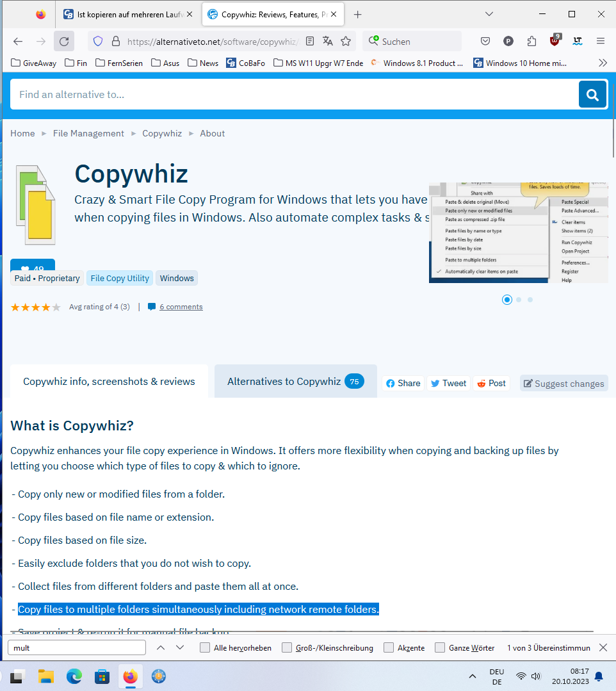Screen dimensions: 616x691
Task: Enable 'Alle hervorheben' checkbox
Action: point(205,648)
